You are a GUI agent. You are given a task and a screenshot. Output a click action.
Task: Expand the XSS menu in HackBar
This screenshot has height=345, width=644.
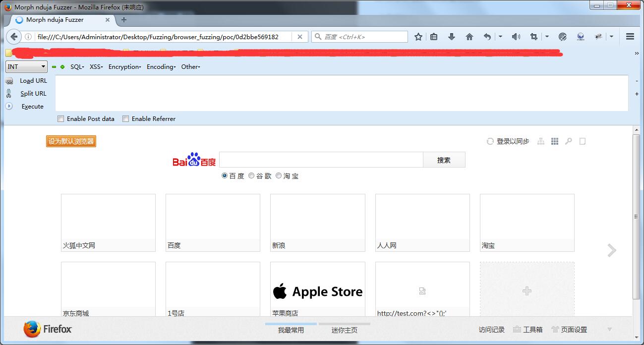[96, 67]
